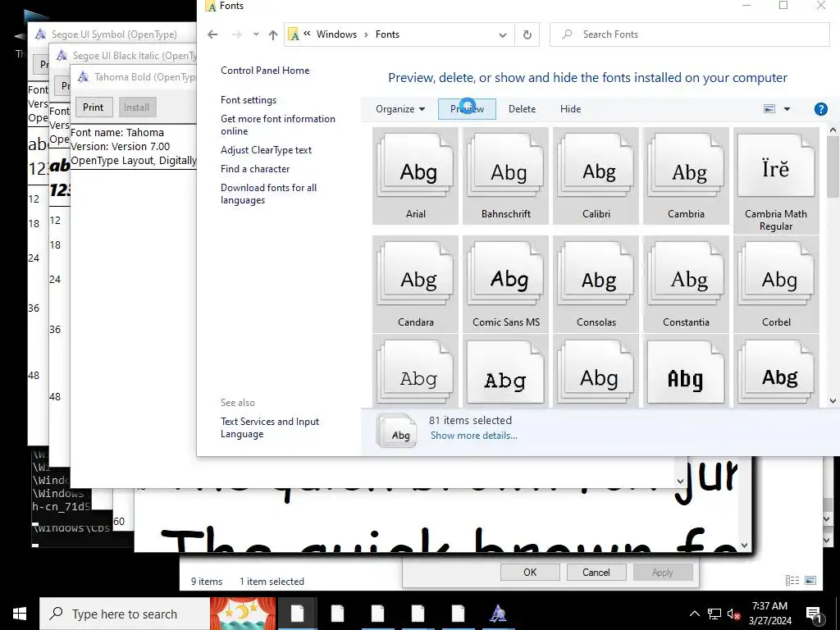Screen dimensions: 840x630
Task: Go back using the Back arrow
Action: point(212,34)
